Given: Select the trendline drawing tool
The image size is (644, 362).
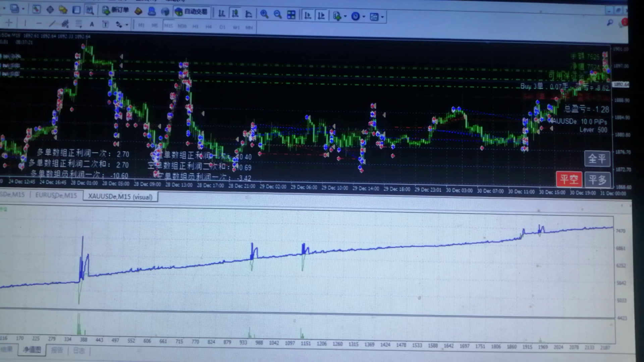Looking at the screenshot, I should click(x=52, y=23).
